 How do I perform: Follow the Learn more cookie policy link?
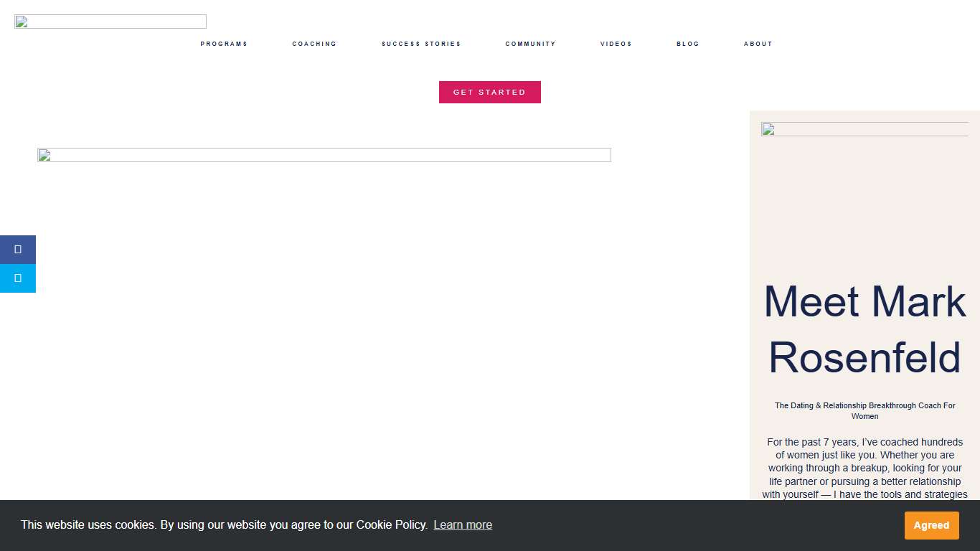click(463, 525)
